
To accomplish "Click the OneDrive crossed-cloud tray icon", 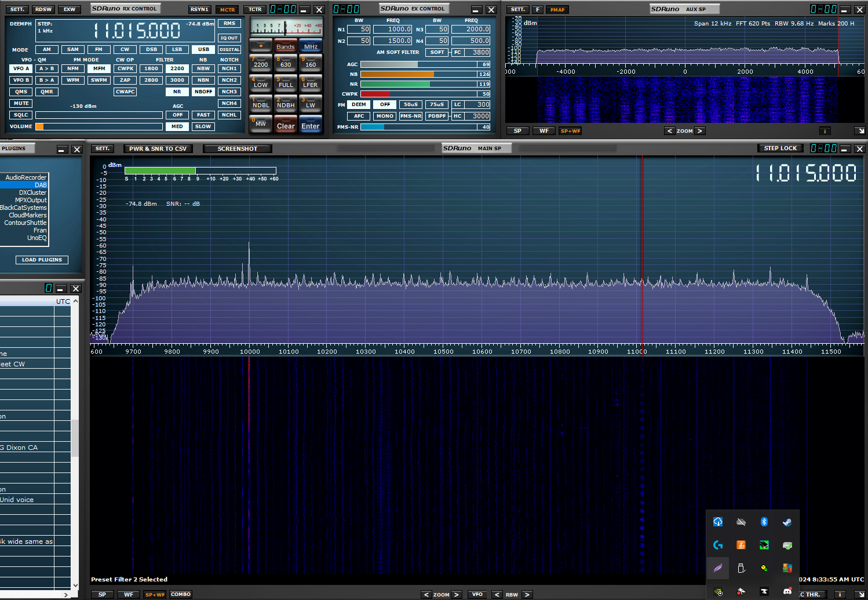I will click(x=741, y=522).
